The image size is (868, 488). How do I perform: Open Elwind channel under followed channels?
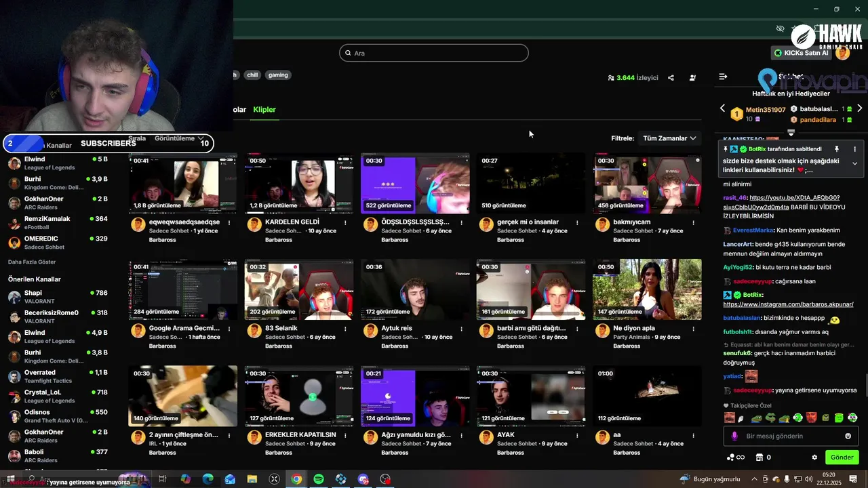coord(59,163)
